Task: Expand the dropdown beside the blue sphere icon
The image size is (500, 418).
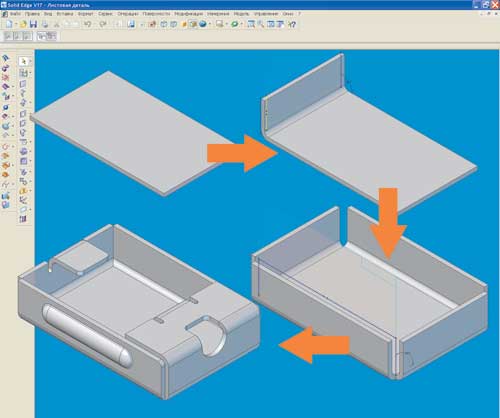Action: point(209,24)
